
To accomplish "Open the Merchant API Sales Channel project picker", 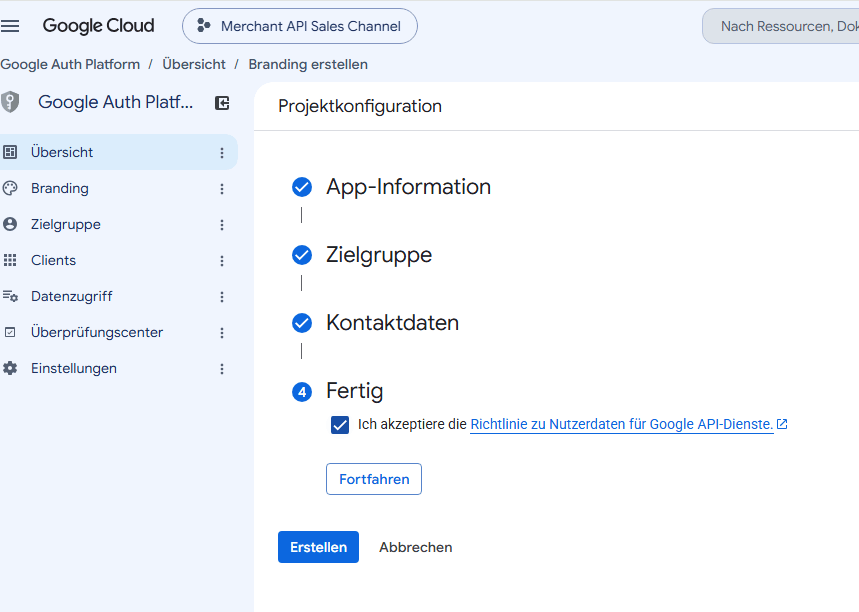I will [x=300, y=26].
